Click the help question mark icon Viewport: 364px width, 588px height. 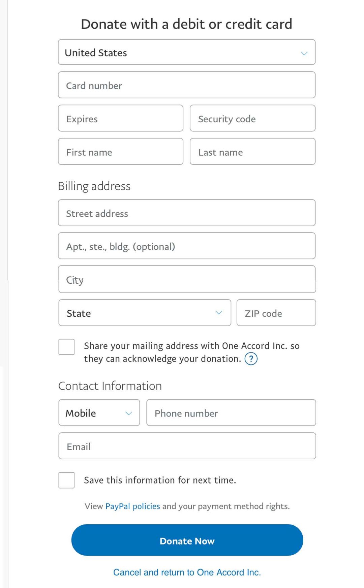[251, 359]
